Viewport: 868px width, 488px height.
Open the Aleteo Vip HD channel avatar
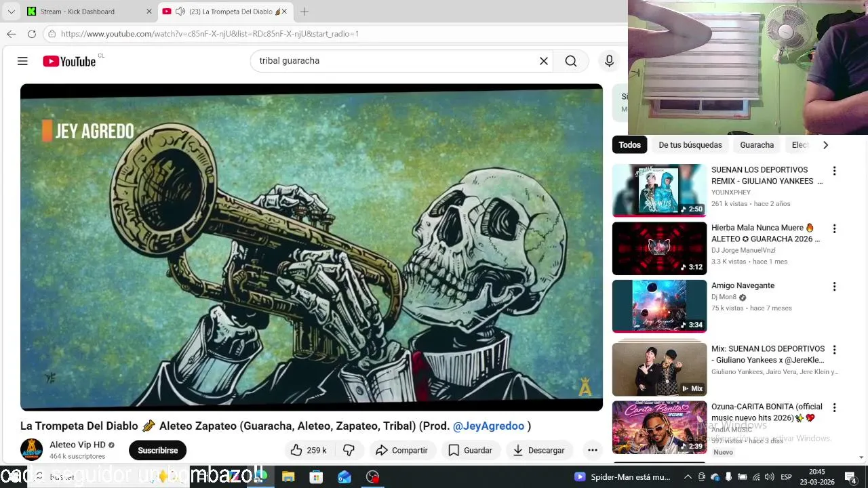point(31,450)
